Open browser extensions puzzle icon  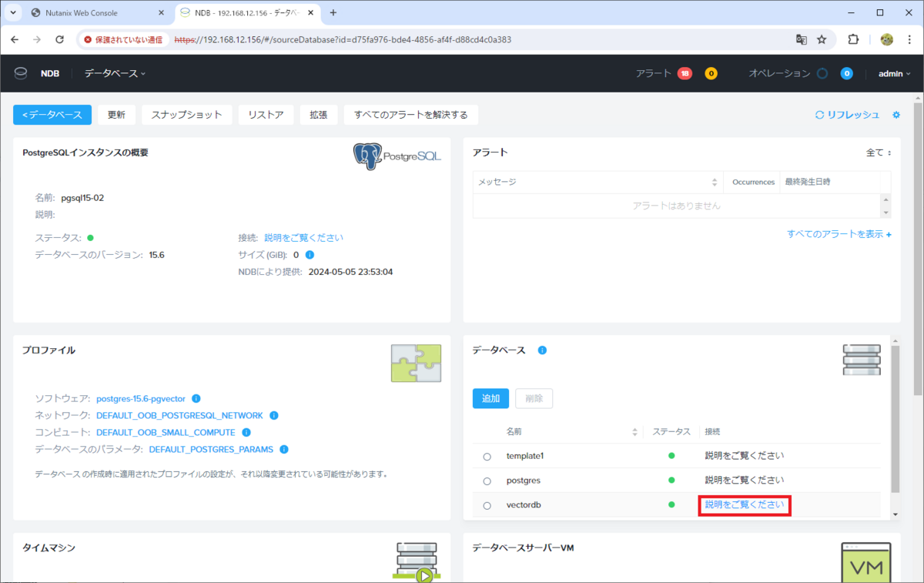point(853,39)
